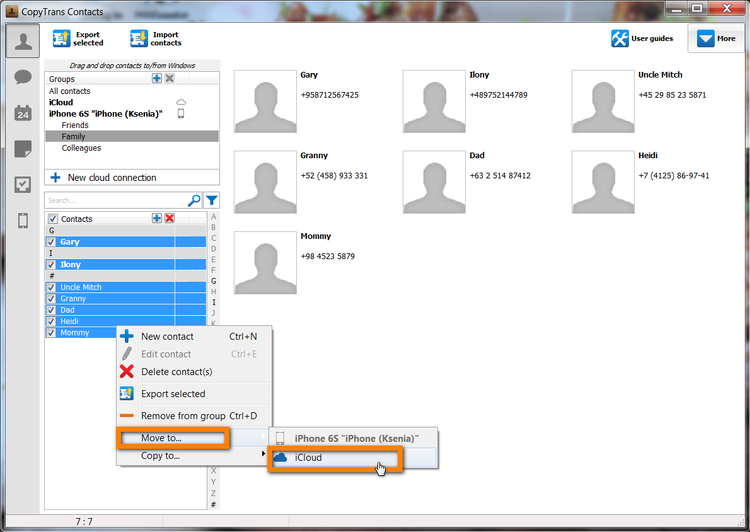This screenshot has height=532, width=750.
Task: Open the More dropdown menu
Action: pyautogui.click(x=716, y=38)
